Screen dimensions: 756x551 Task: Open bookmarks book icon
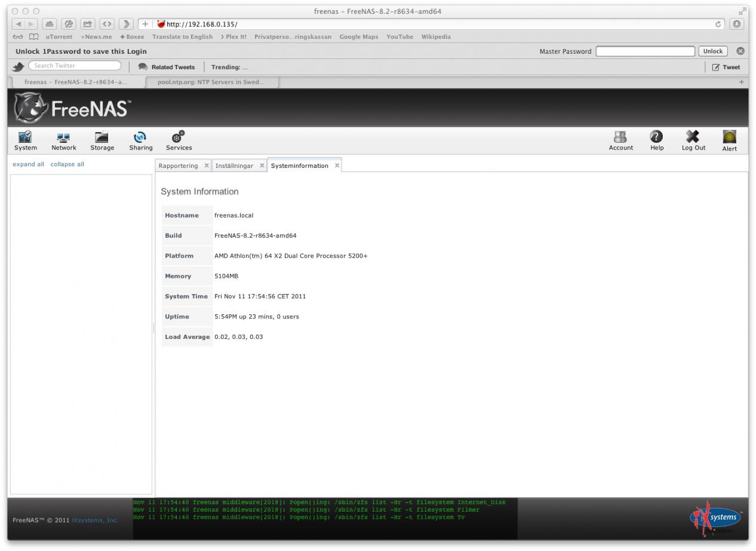pos(34,37)
